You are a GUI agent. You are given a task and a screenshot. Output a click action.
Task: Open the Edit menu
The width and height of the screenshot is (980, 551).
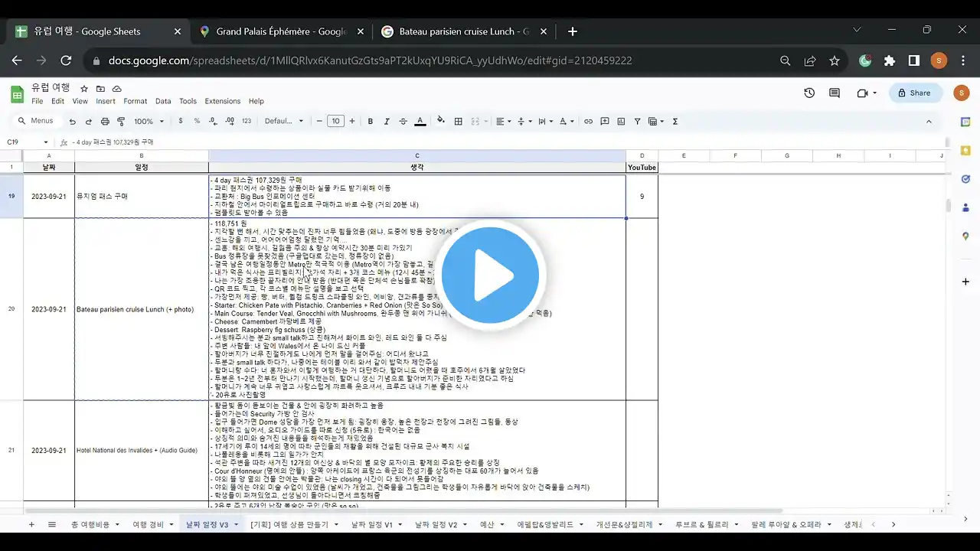pos(58,101)
